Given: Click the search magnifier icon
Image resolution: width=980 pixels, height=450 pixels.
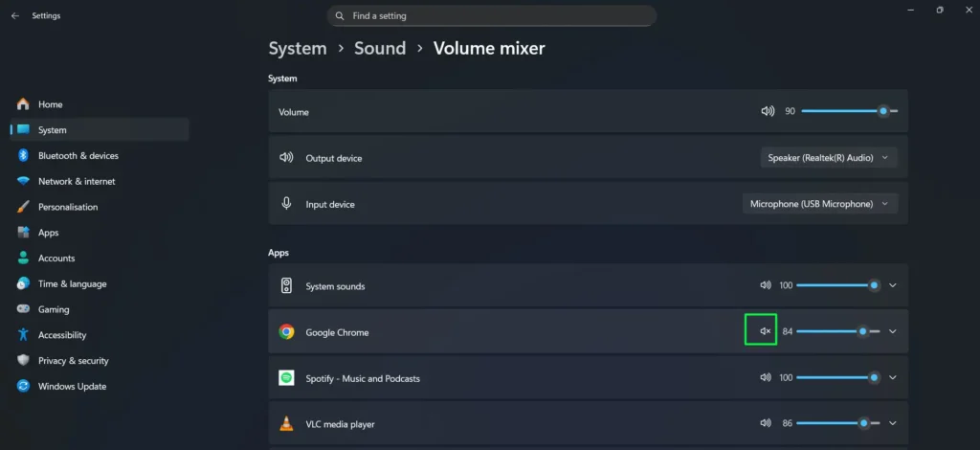Looking at the screenshot, I should coord(340,15).
